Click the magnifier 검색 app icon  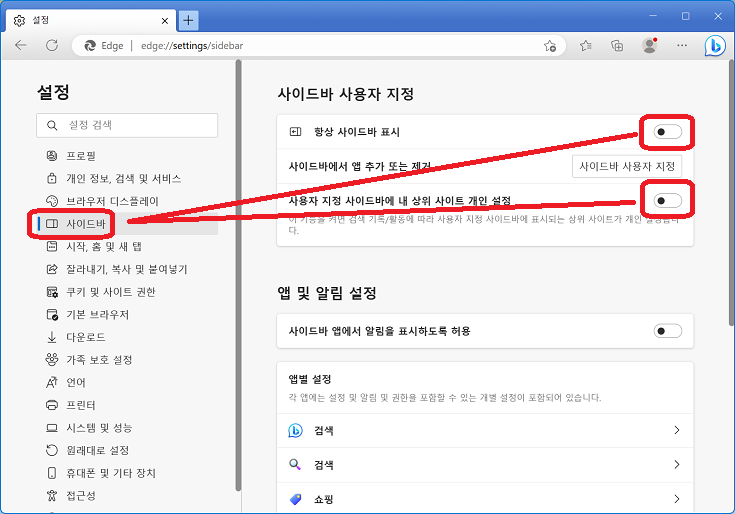pos(295,464)
